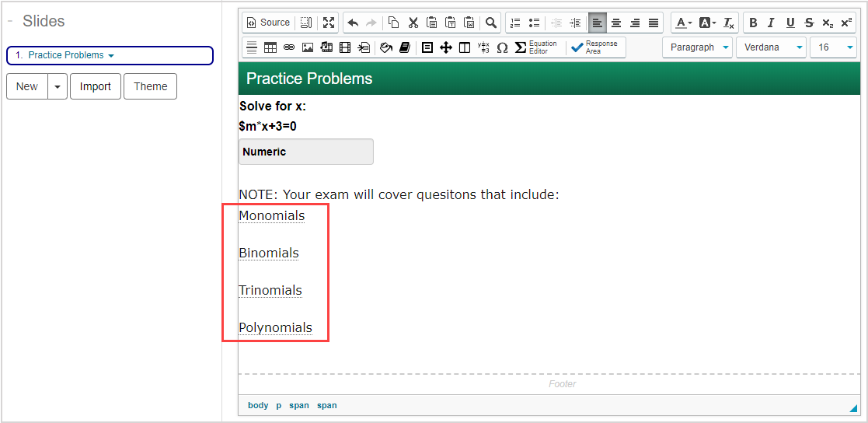This screenshot has height=423, width=868.
Task: Toggle Italic formatting
Action: [x=772, y=23]
